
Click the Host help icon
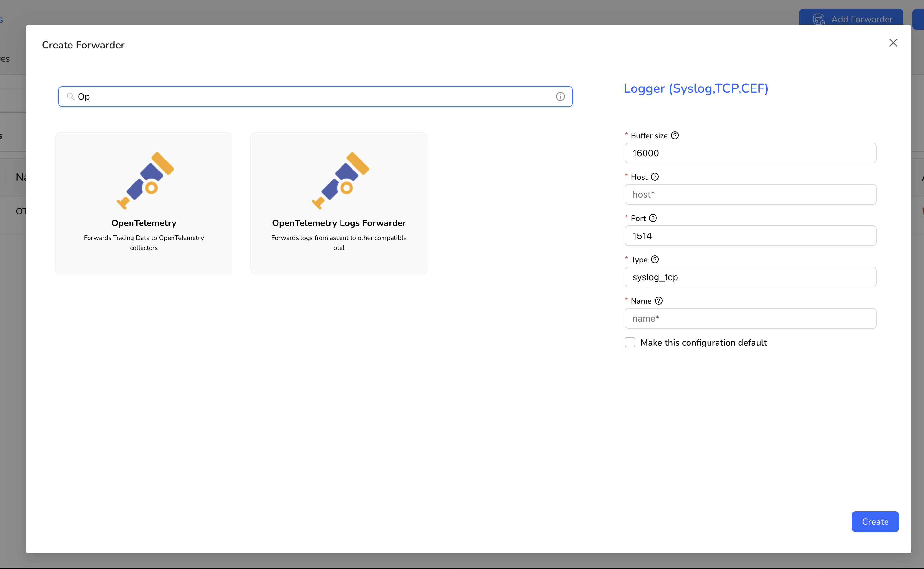[x=655, y=177]
